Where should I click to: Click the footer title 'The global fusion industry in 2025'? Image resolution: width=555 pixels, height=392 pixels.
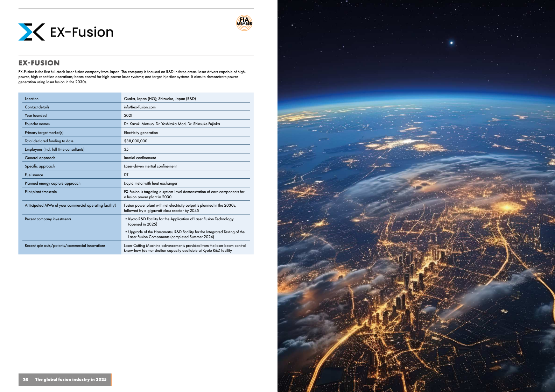[x=71, y=379]
